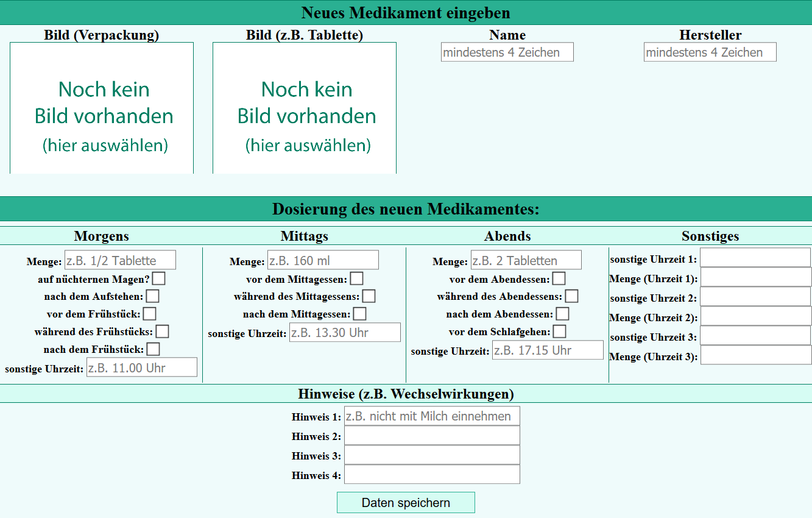Click the 'sonstige Uhrzeit 1' field
Screen dimensions: 812x518
coord(755,257)
